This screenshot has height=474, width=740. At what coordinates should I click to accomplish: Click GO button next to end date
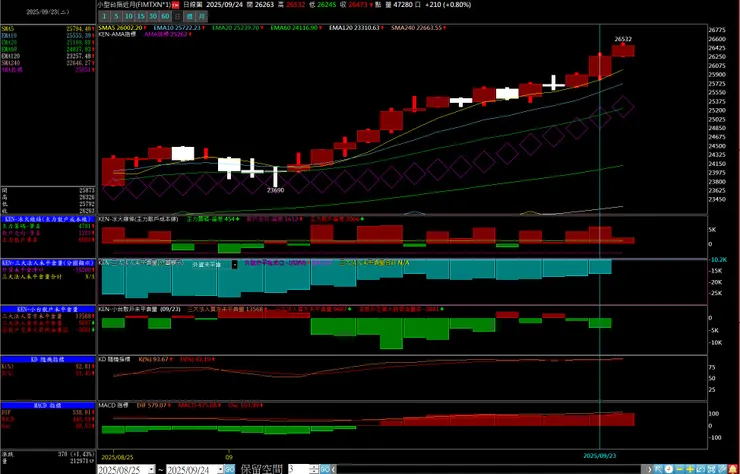(x=229, y=470)
